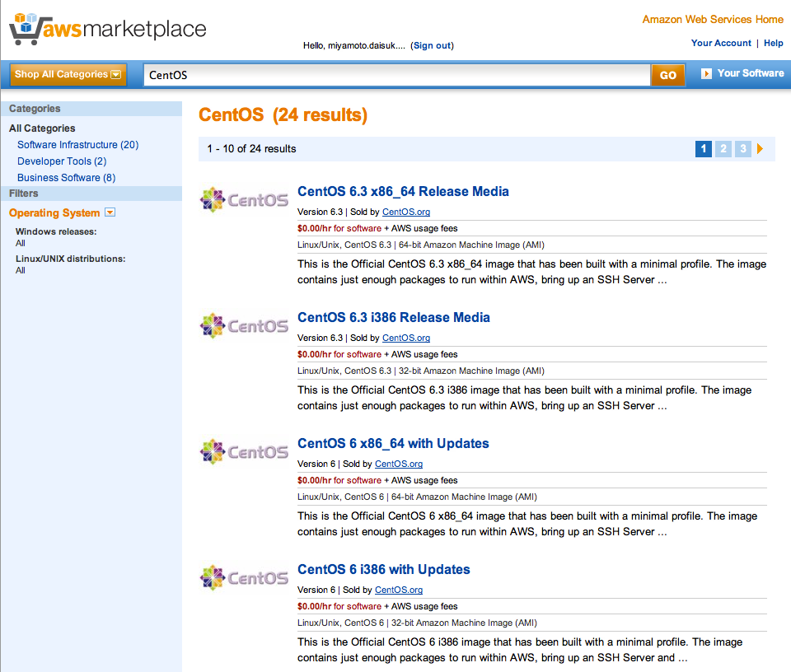Open the CentOS.org seller page
The width and height of the screenshot is (791, 672).
(x=405, y=212)
